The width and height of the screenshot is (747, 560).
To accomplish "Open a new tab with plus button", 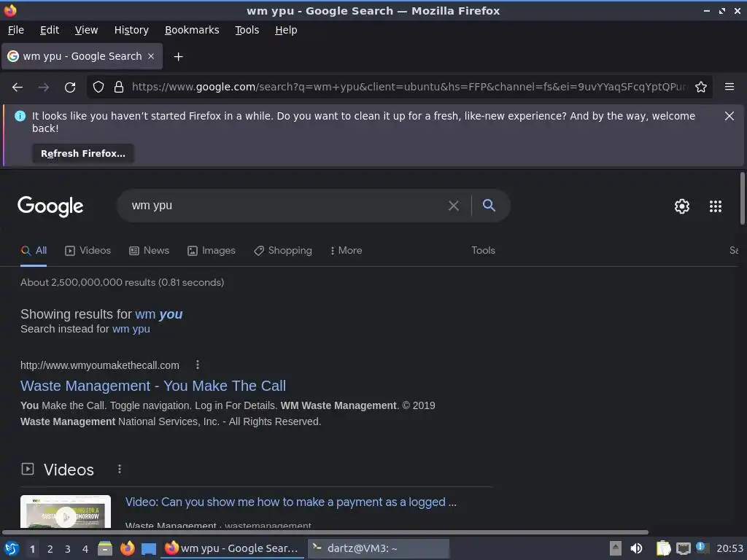I will pos(178,57).
